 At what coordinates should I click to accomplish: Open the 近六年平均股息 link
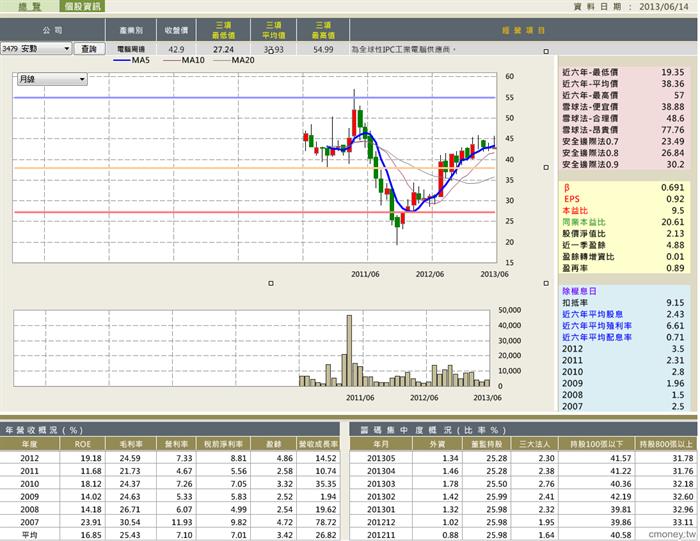(592, 314)
